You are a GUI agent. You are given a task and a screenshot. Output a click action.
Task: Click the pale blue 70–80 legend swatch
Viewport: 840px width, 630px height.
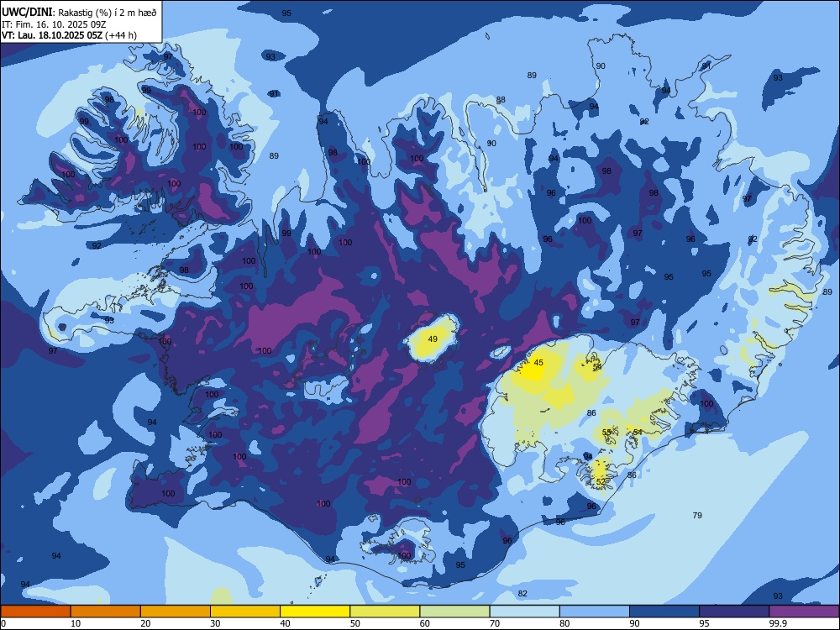tap(524, 612)
